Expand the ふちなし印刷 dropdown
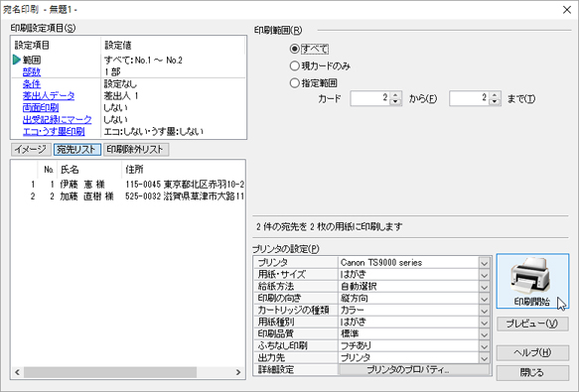 point(484,346)
